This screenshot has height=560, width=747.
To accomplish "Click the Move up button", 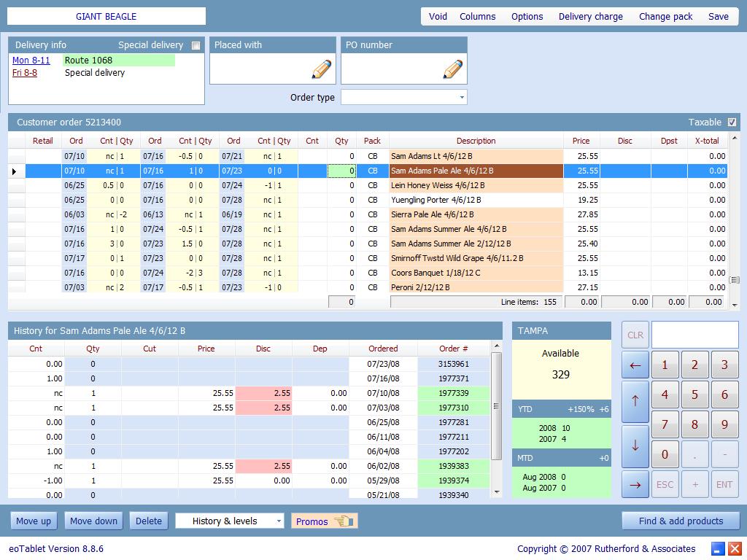I will point(34,521).
